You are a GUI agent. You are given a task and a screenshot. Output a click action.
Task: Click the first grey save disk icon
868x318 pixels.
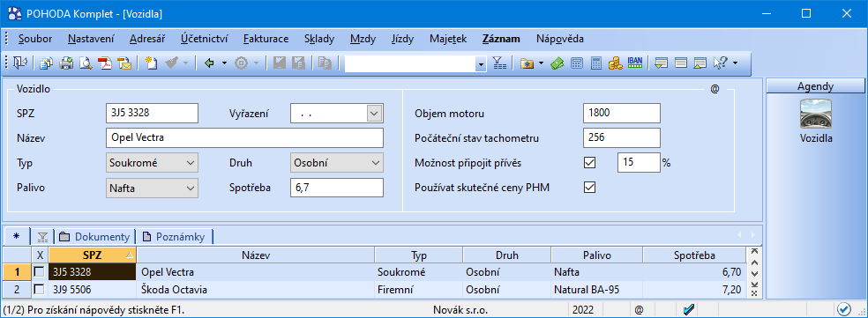click(280, 63)
